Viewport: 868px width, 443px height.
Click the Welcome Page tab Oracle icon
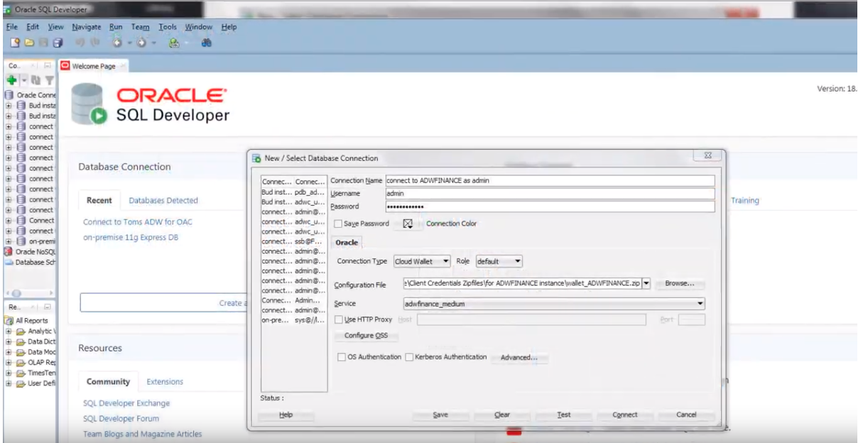66,66
